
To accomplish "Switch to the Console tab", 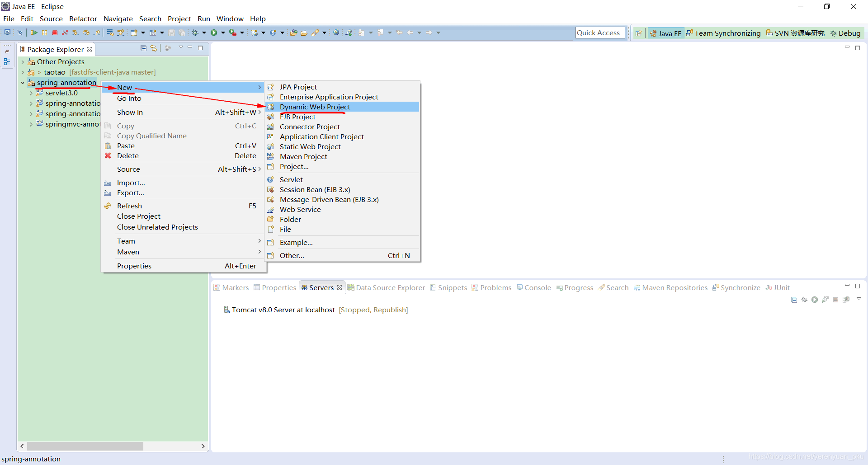I will pos(534,288).
